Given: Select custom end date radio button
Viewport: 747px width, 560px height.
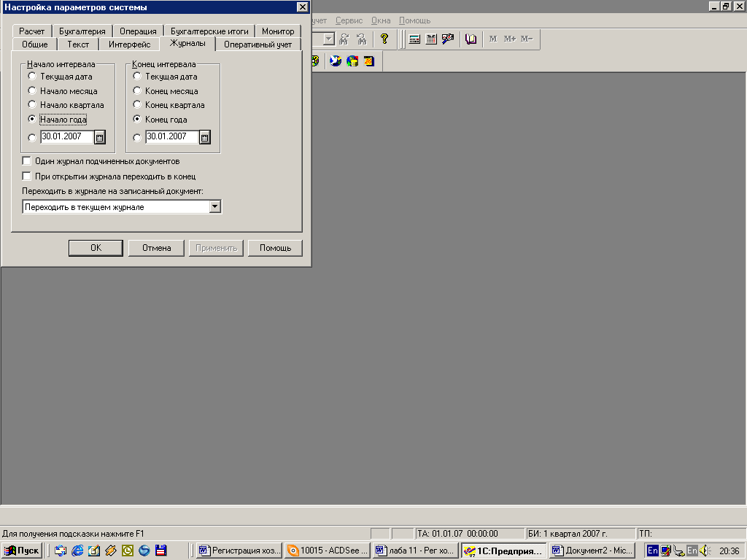Looking at the screenshot, I should (137, 138).
